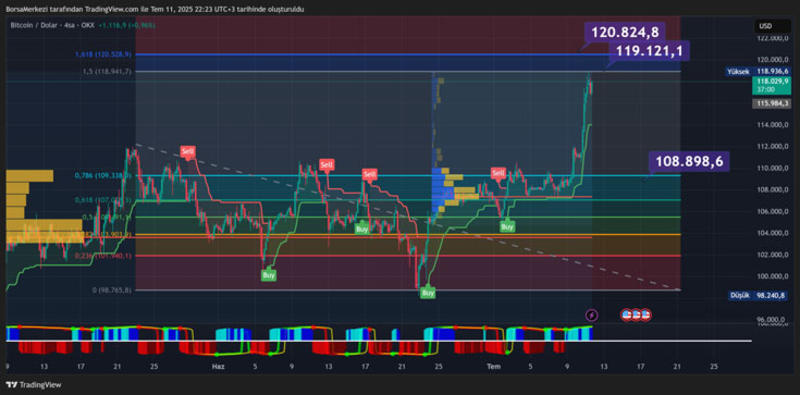Select the Sell marker near Tem
The width and height of the screenshot is (800, 395).
coord(498,173)
